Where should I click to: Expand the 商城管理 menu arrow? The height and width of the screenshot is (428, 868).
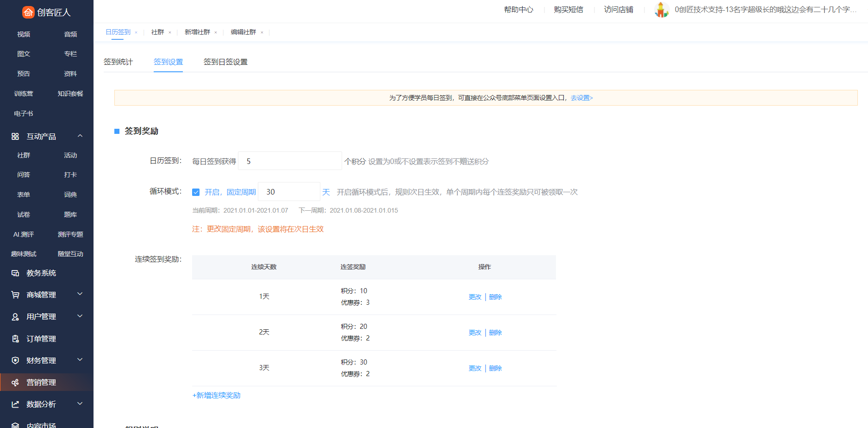[80, 294]
